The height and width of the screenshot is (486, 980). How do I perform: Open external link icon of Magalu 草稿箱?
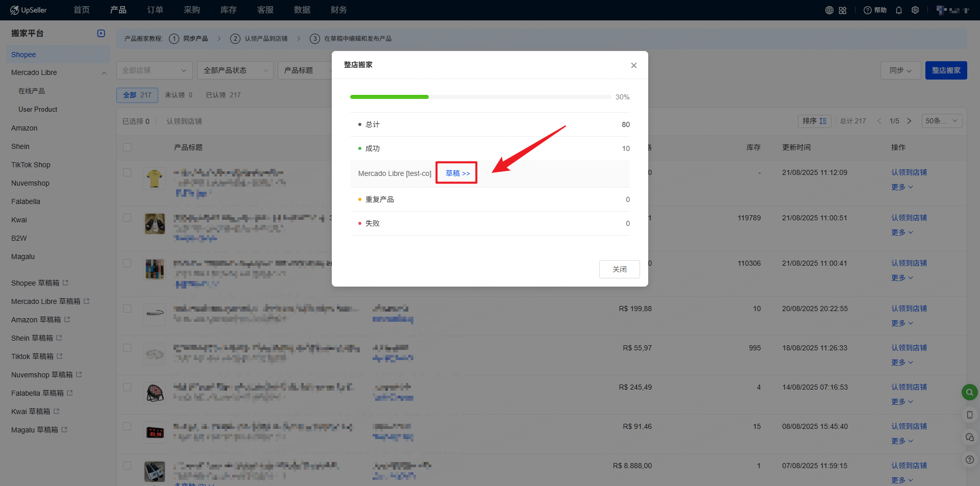64,429
